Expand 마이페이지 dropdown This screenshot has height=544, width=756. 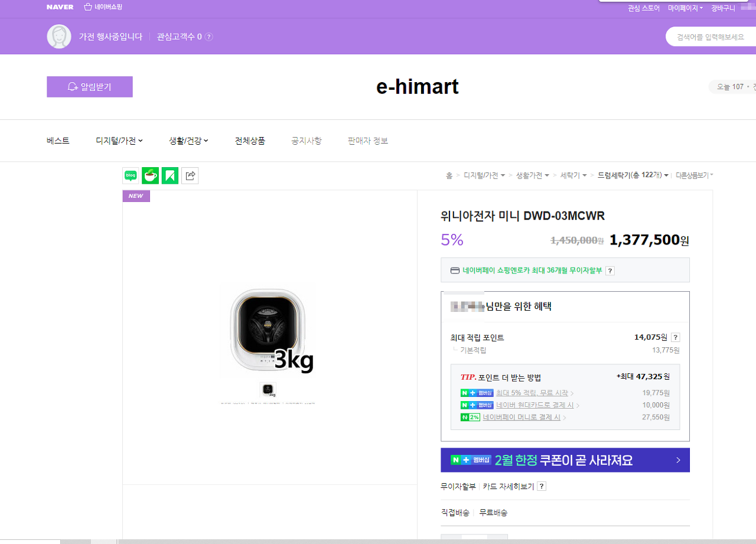point(685,8)
